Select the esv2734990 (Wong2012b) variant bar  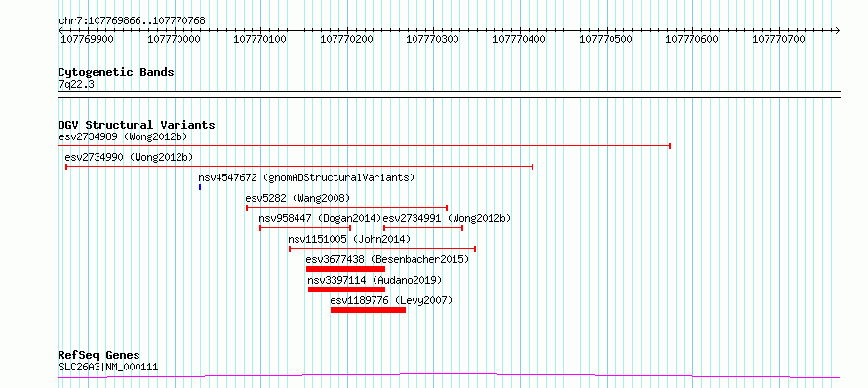point(299,166)
